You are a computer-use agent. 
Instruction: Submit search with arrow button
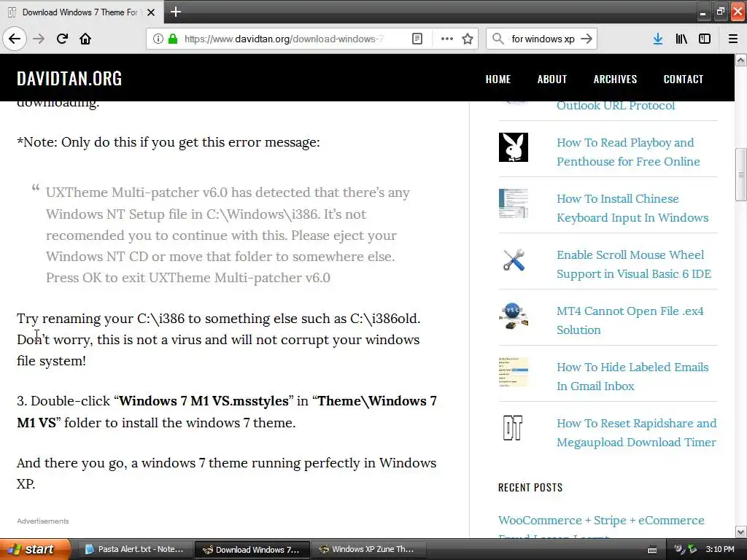click(x=587, y=39)
